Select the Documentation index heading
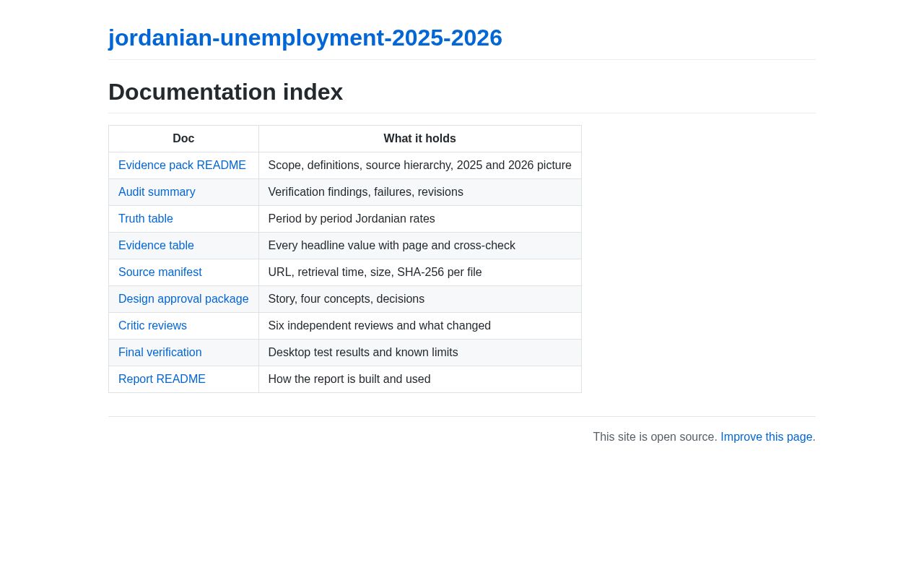Image resolution: width=924 pixels, height=578 pixels. (x=225, y=92)
